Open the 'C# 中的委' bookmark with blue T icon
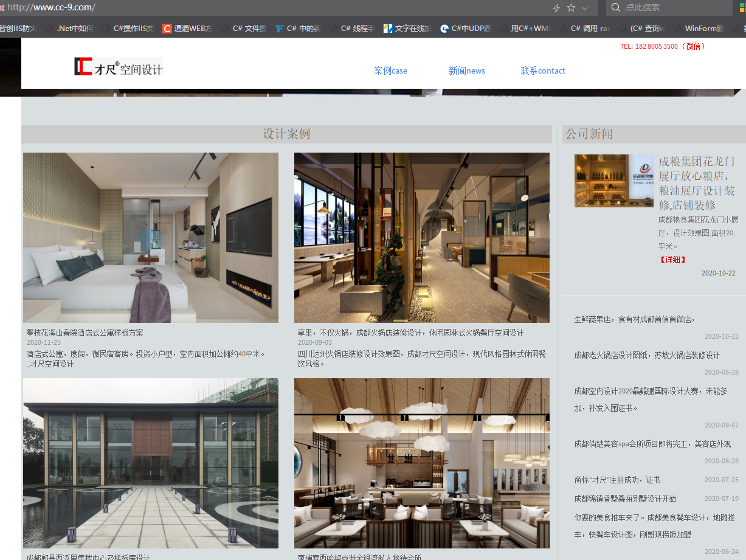 tap(297, 28)
